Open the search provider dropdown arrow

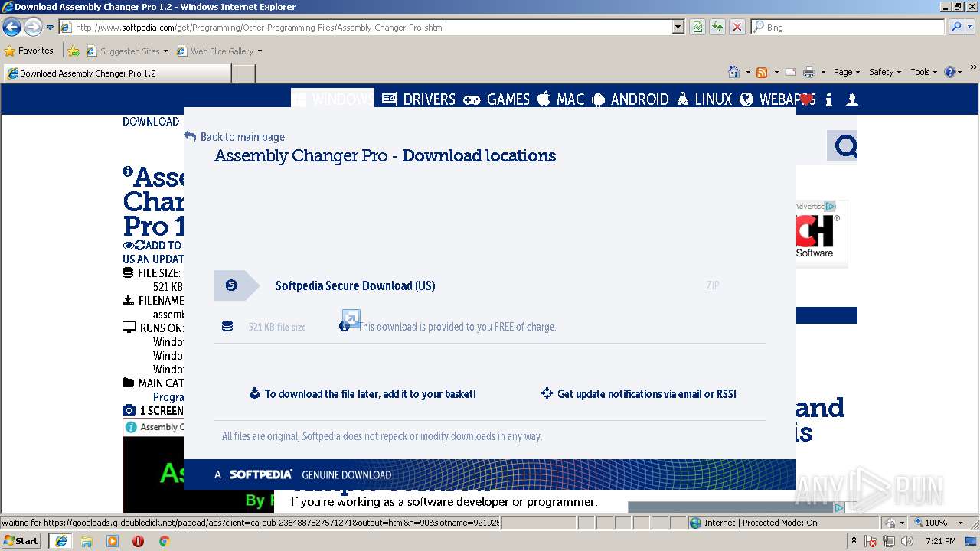pos(970,28)
